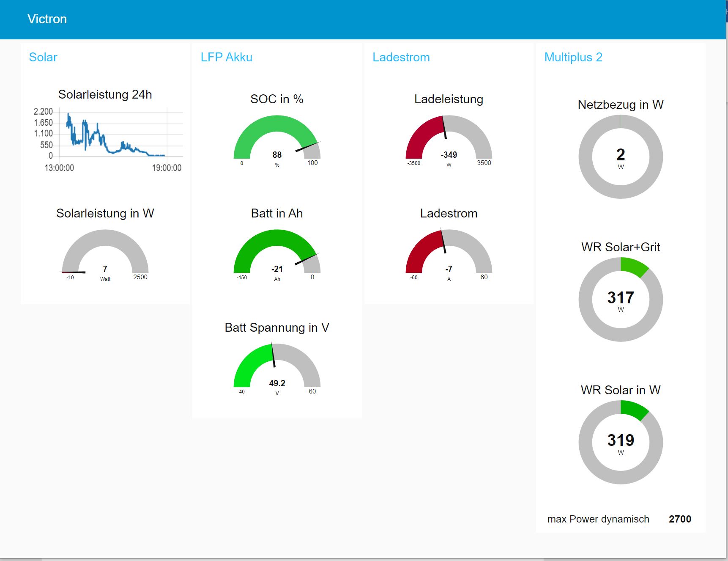Click the 49.2 V battery voltage reading
The image size is (728, 561).
coord(277,383)
